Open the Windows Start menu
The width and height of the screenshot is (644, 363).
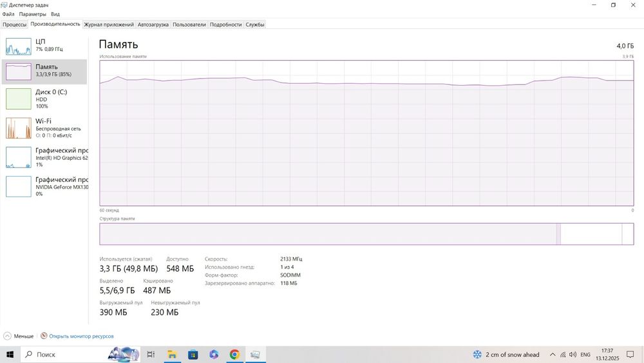pyautogui.click(x=10, y=355)
